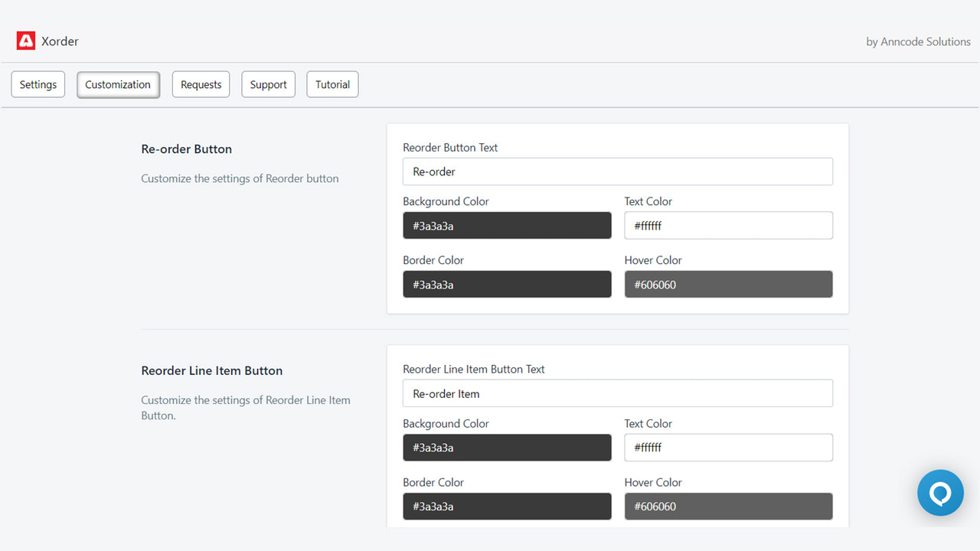This screenshot has width=980, height=551.
Task: Select the Reorder Line Item Button heading
Action: [211, 370]
